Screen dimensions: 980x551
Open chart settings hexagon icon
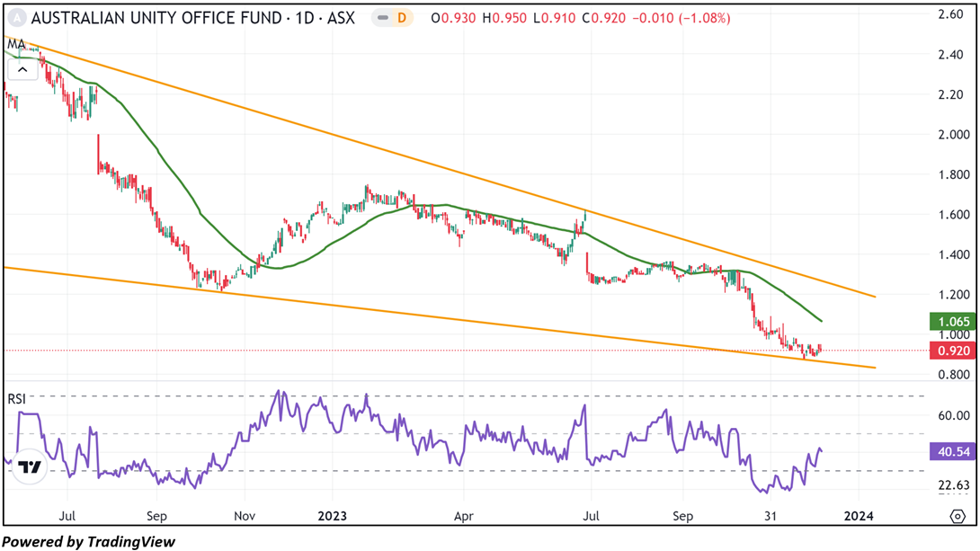coord(958,517)
